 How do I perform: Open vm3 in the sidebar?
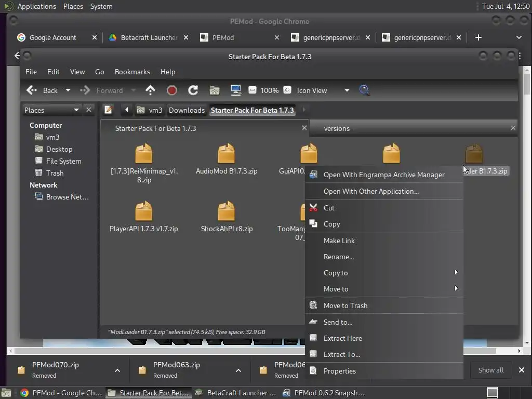[x=52, y=137]
